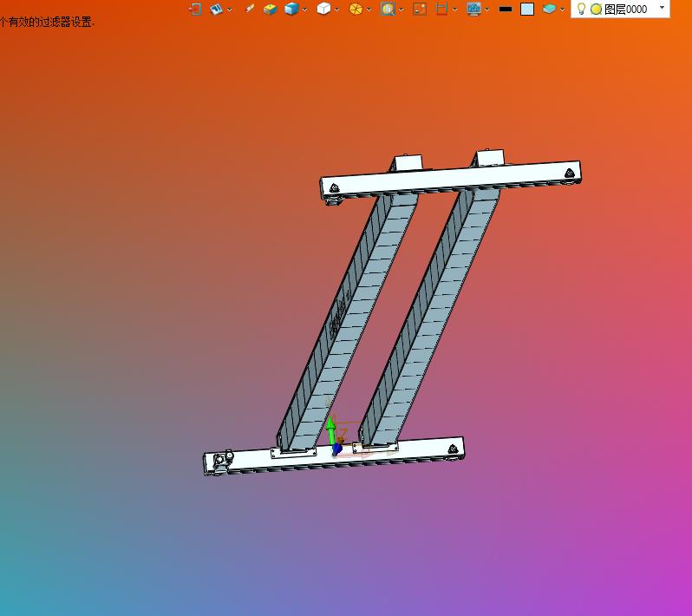
Task: Click the magnifier zoom window icon
Action: 388,9
